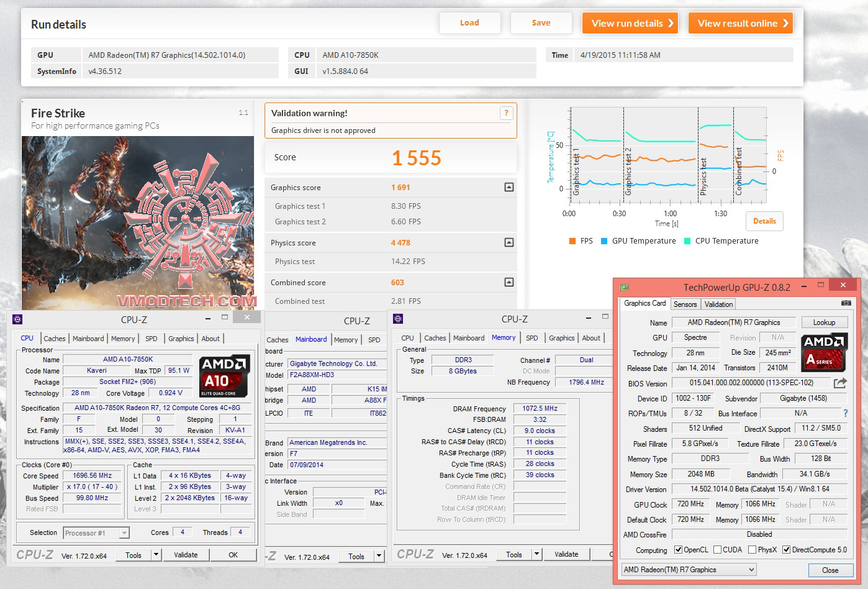The height and width of the screenshot is (589, 868).
Task: Click Validate in the CPU-Z processor window
Action: pyautogui.click(x=186, y=555)
